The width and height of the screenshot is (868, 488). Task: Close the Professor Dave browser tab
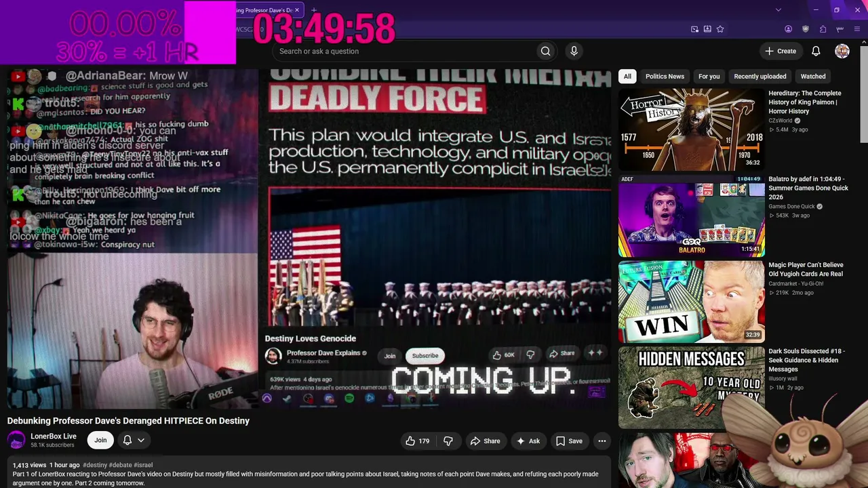[x=296, y=10]
